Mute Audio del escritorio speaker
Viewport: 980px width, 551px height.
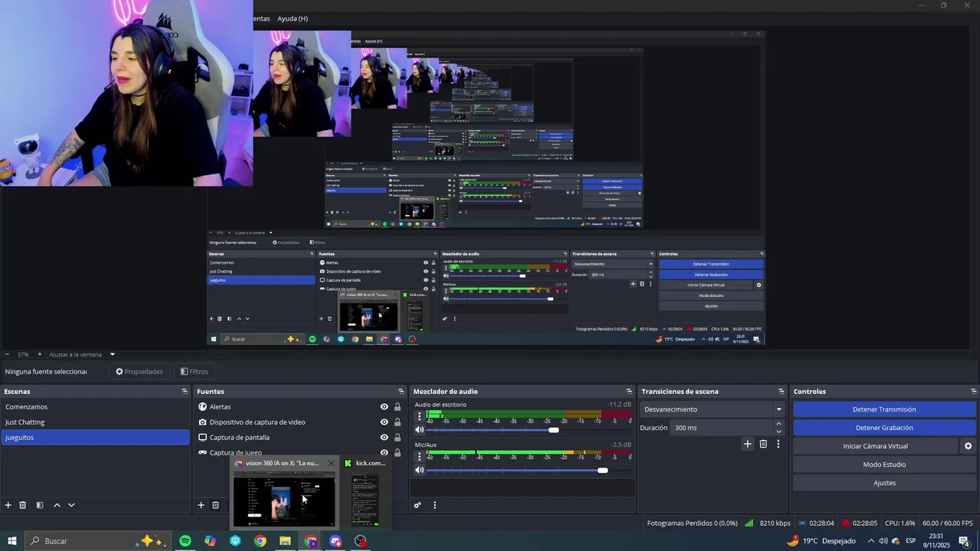point(420,430)
